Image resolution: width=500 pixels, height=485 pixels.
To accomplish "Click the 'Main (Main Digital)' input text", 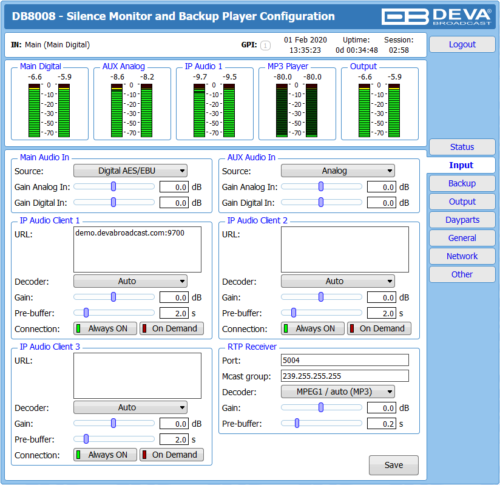I will (57, 45).
